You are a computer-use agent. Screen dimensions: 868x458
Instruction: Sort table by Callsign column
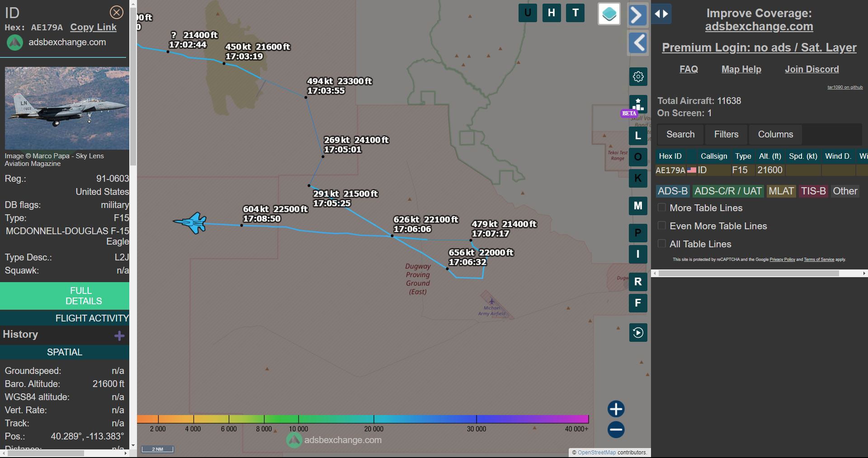click(x=714, y=156)
